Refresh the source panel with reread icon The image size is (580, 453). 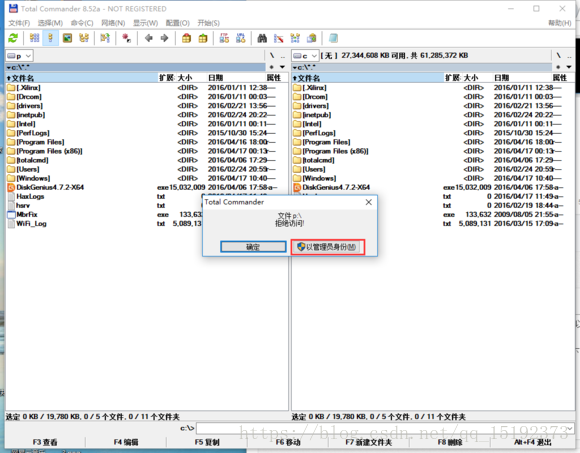[x=13, y=38]
